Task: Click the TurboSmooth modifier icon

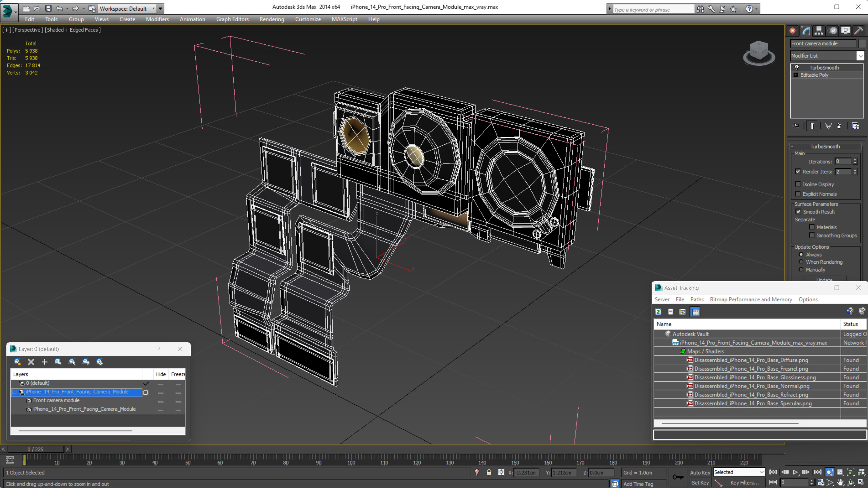Action: (797, 67)
